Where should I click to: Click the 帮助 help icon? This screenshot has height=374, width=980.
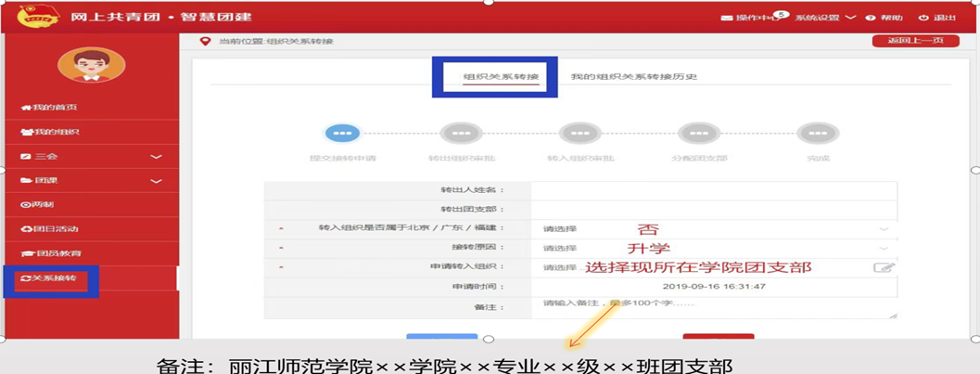871,18
